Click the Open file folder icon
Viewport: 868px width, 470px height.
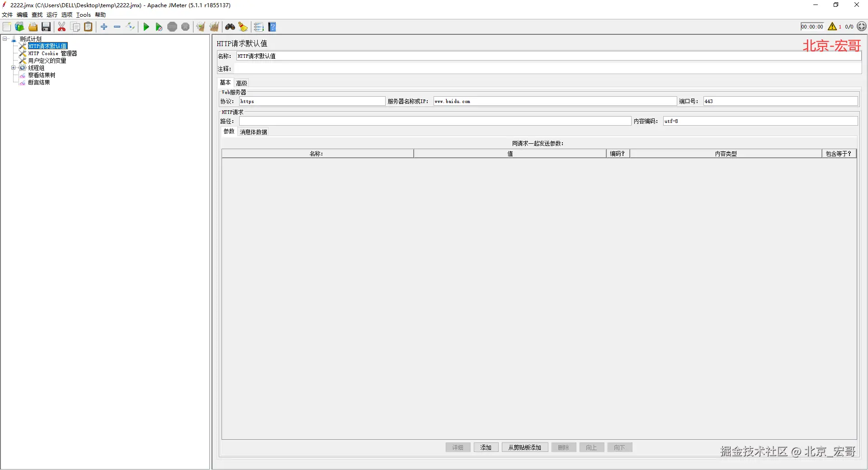tap(33, 27)
